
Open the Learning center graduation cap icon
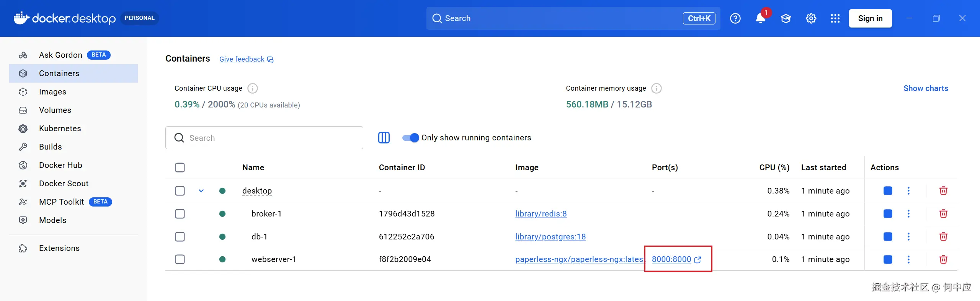click(x=786, y=18)
